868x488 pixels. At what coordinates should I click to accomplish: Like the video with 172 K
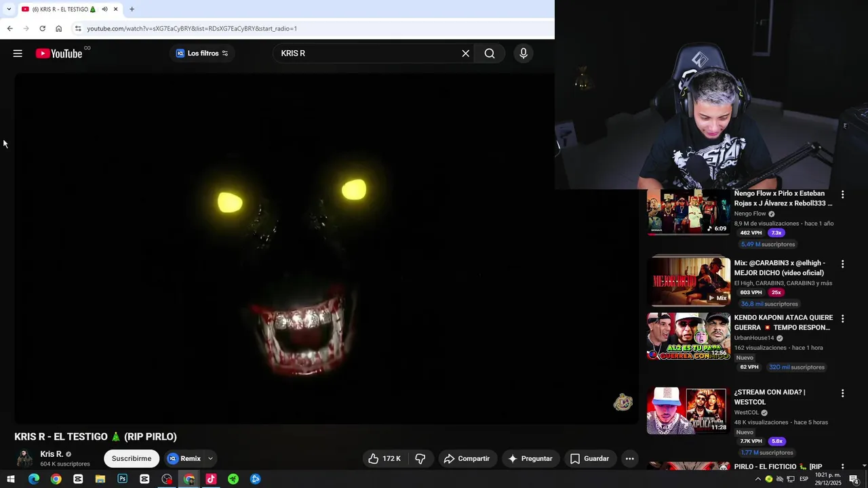(x=384, y=459)
